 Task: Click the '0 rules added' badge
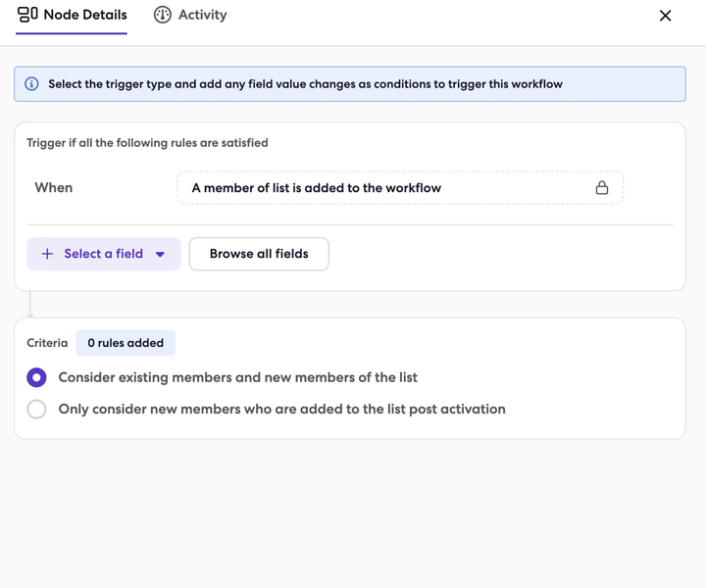click(x=126, y=343)
